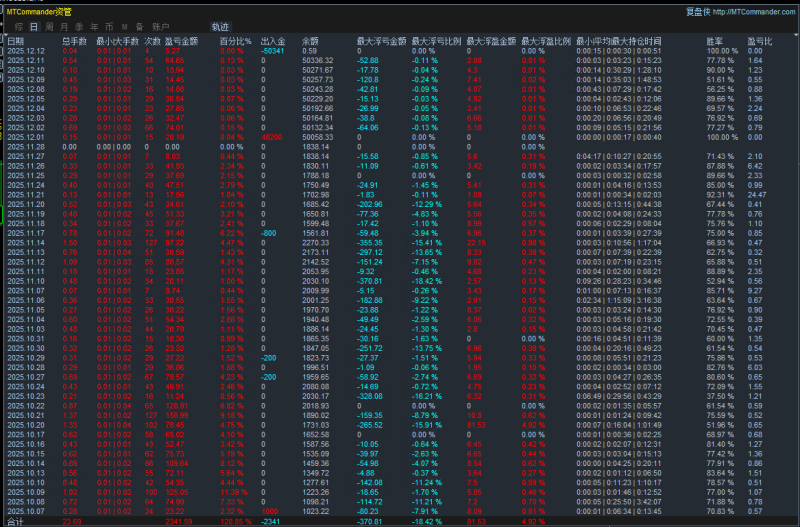Select the 2025.11.28 row
This screenshot has height=527, width=800.
click(x=26, y=146)
